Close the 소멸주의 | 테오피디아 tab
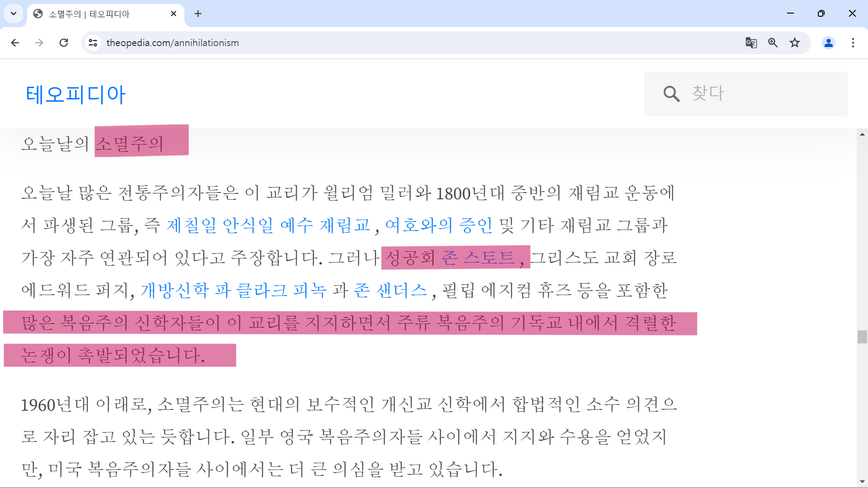 [174, 14]
